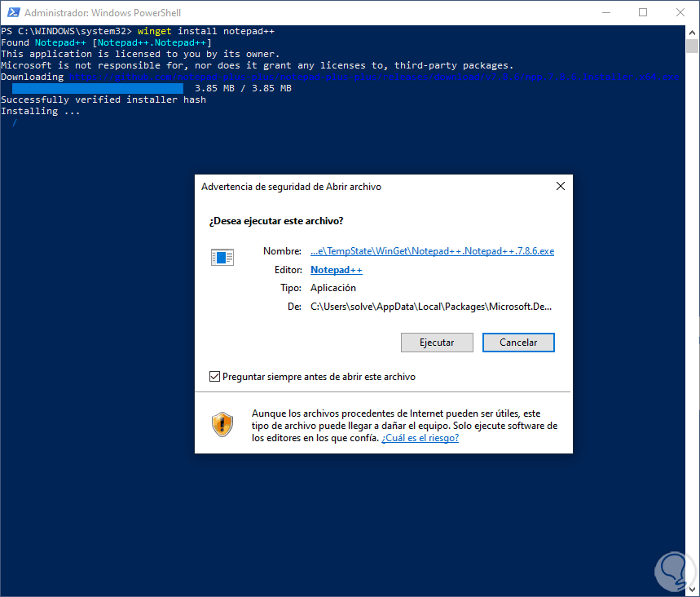This screenshot has width=700, height=597.
Task: Close the Advertencia de seguridad dialog
Action: [561, 186]
